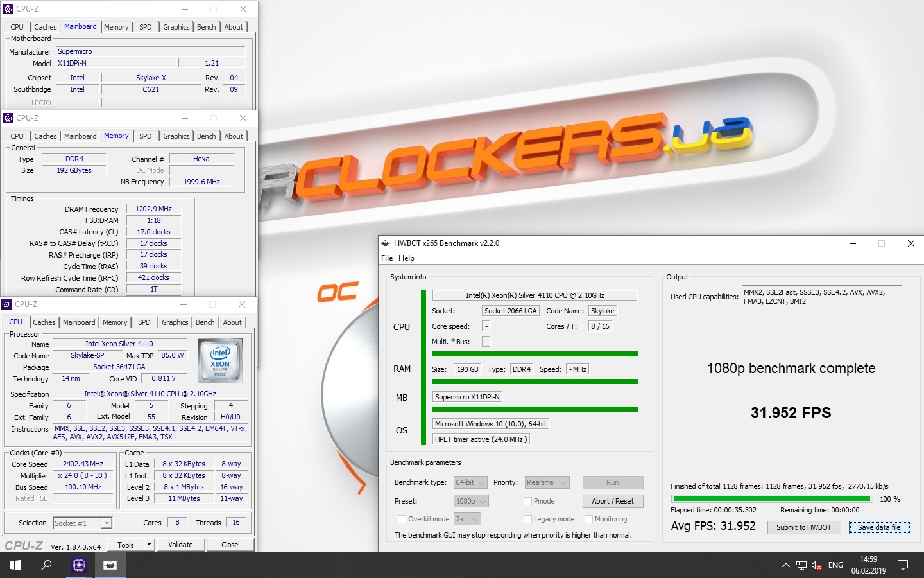Open Benchmark type 64-bit dropdown
Screen dimensions: 924x578
pyautogui.click(x=470, y=482)
